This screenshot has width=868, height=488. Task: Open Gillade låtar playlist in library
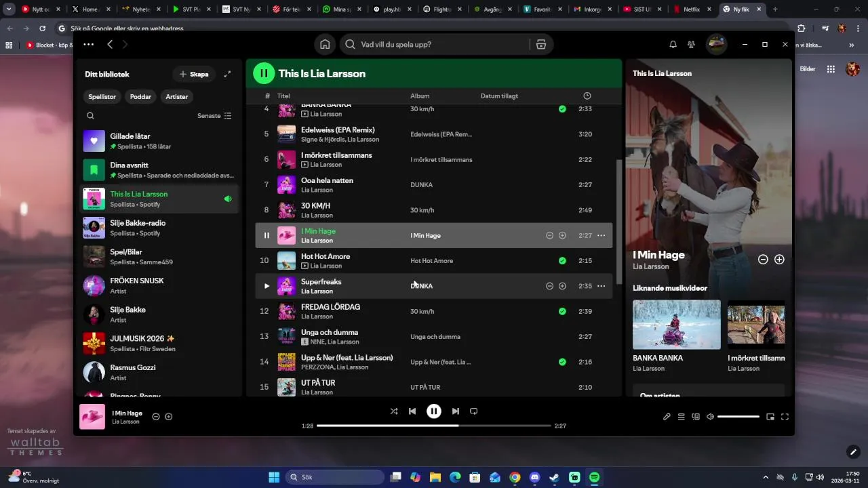(159, 141)
